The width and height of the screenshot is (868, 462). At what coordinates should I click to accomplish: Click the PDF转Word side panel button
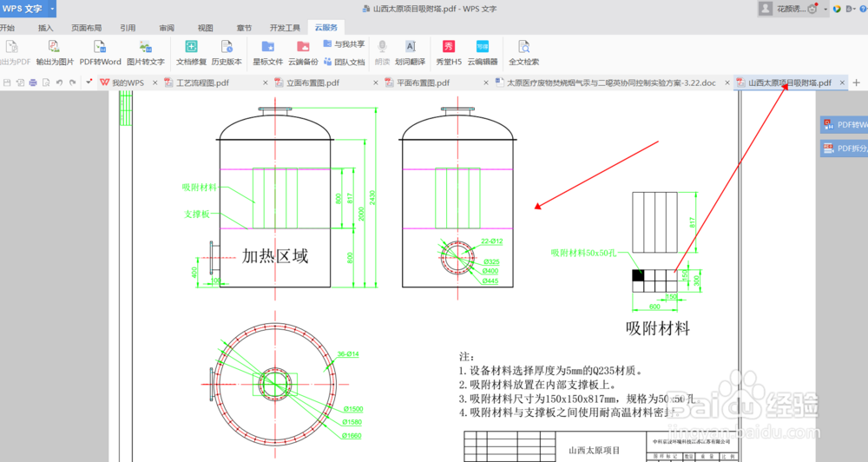pyautogui.click(x=844, y=125)
